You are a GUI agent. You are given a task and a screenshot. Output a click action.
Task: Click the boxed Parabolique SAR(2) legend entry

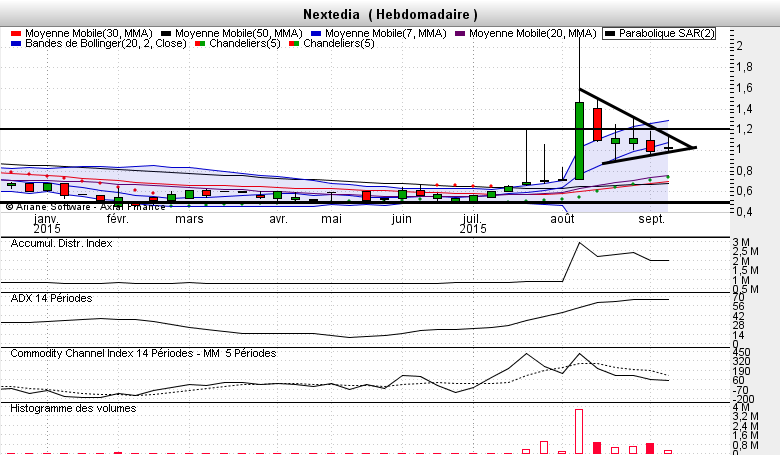659,33
